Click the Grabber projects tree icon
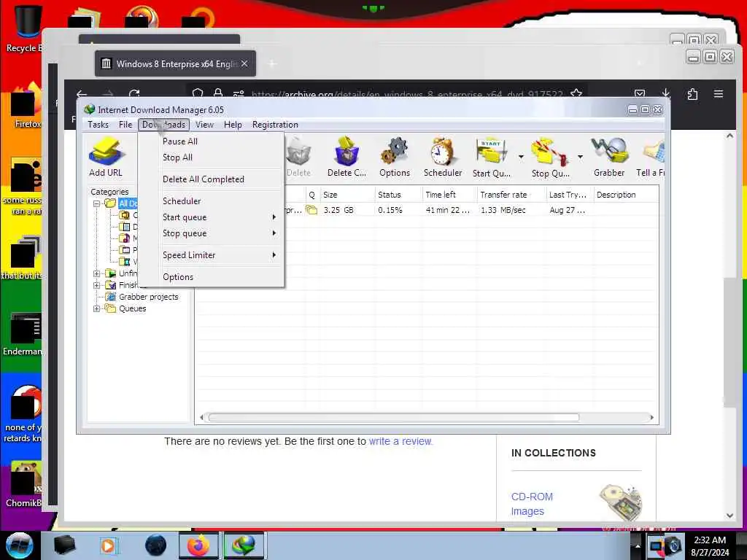Image resolution: width=747 pixels, height=560 pixels. coord(111,297)
